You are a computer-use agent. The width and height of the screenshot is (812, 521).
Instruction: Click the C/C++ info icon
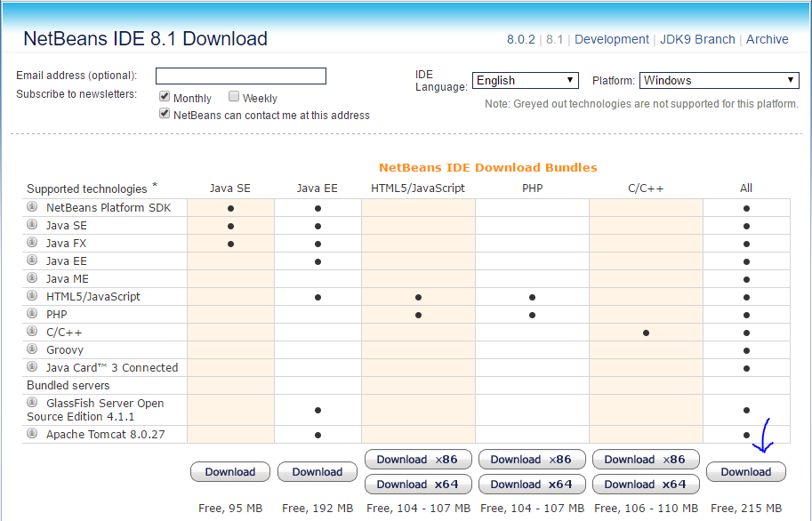tap(31, 332)
